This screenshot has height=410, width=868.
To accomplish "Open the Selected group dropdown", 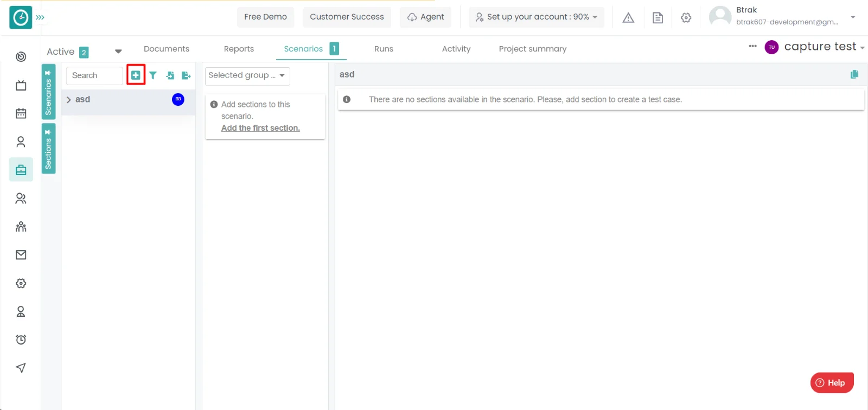I will coord(247,76).
